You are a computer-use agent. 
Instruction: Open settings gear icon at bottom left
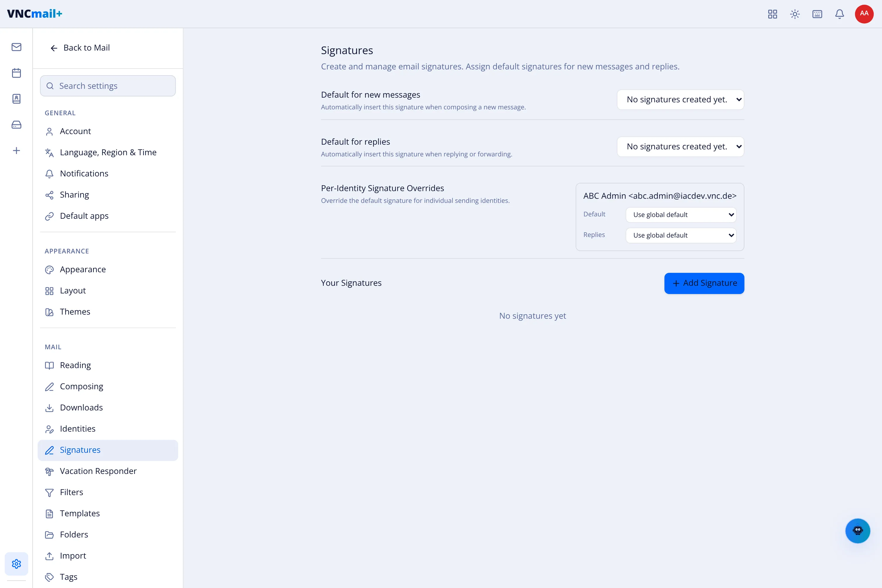tap(16, 564)
